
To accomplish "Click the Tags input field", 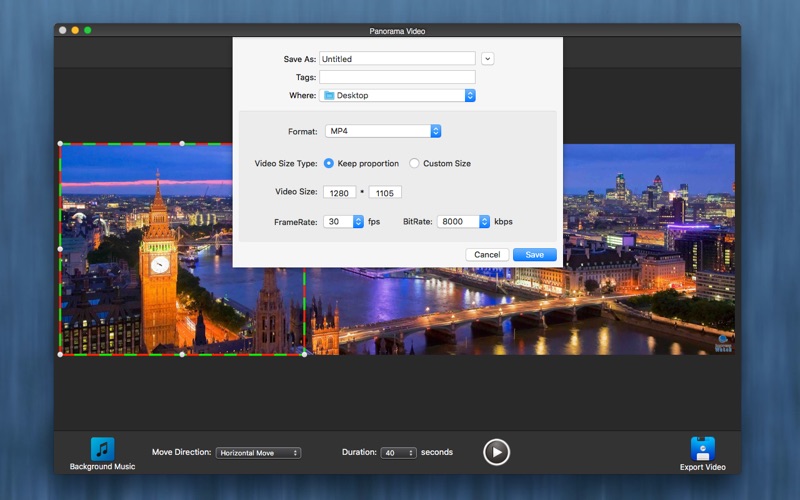I will click(397, 77).
